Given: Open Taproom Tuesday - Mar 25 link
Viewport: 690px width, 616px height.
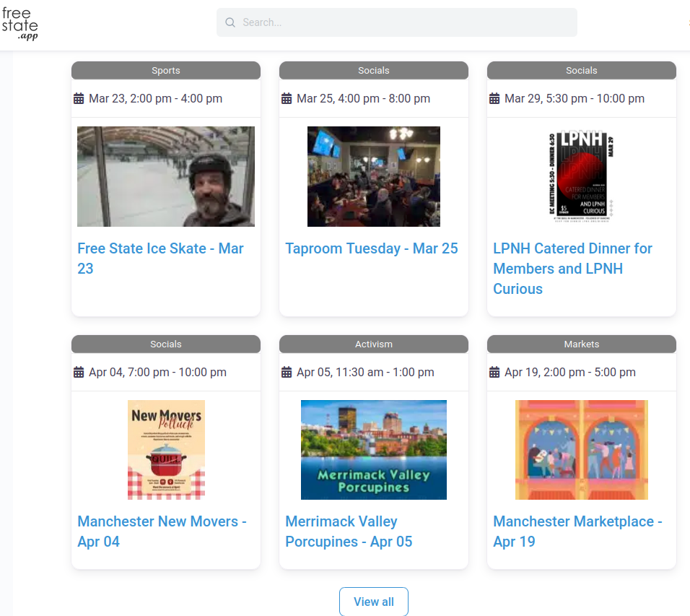Looking at the screenshot, I should [x=372, y=248].
